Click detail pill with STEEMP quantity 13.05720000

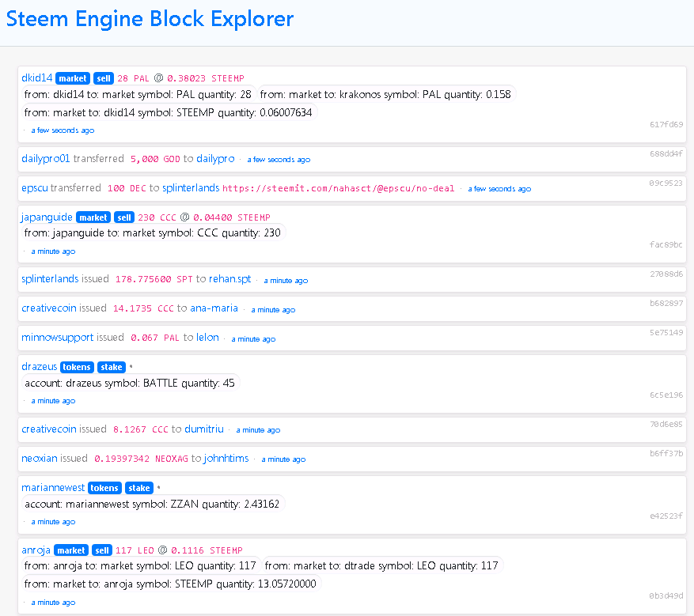(x=171, y=584)
